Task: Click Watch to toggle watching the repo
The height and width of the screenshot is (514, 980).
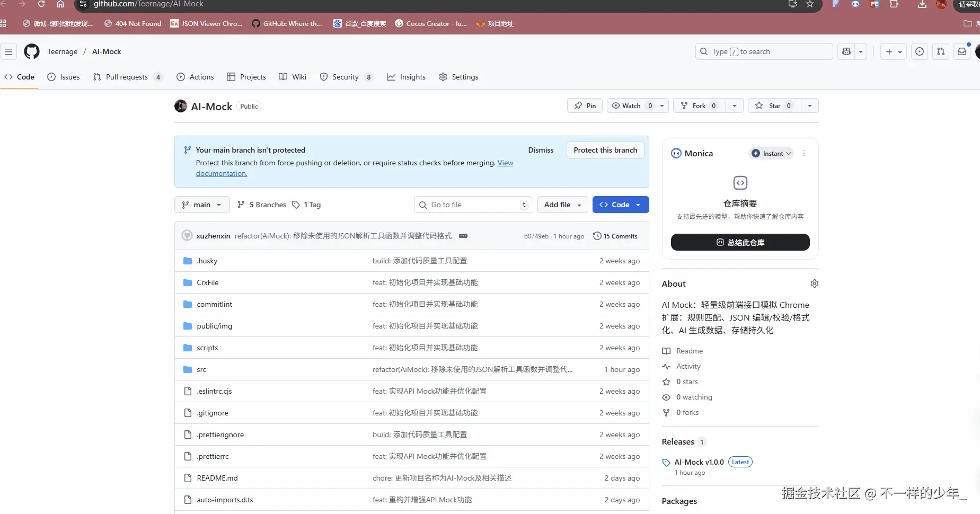Action: pos(631,105)
